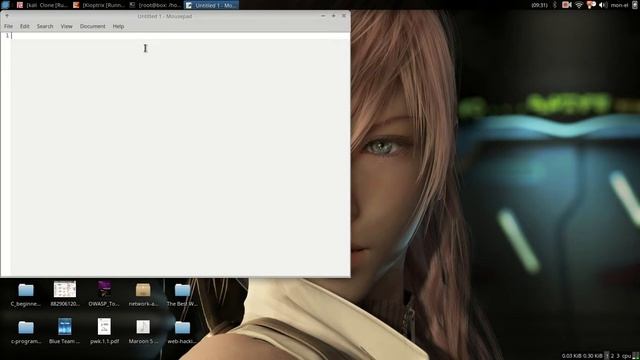Click the mon-el user name in panel
640x360 pixels.
click(x=619, y=5)
